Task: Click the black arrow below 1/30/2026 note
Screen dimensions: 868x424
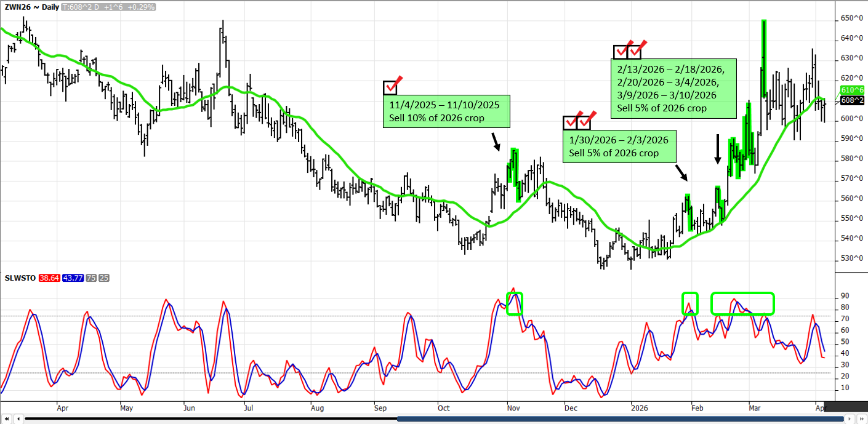Action: [681, 172]
